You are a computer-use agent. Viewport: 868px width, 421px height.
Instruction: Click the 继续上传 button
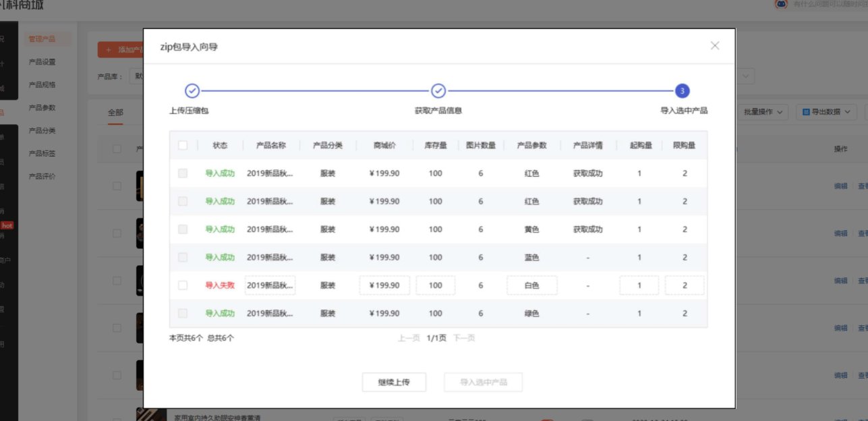tap(394, 383)
